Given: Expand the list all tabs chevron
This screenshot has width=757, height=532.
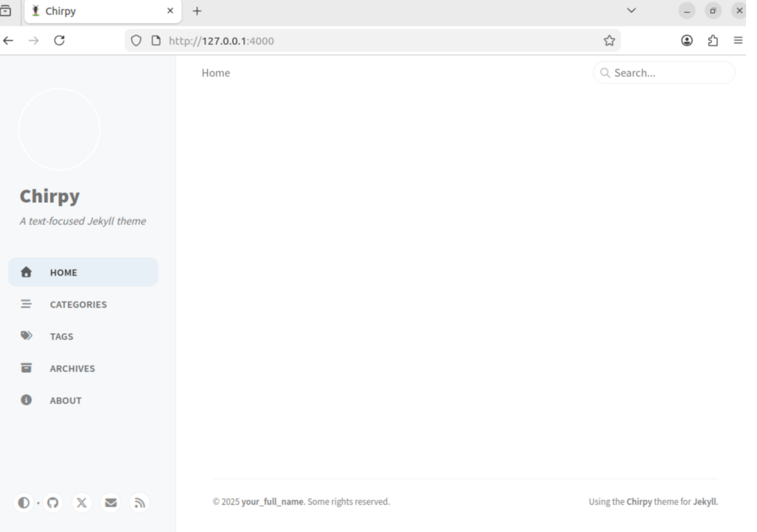Looking at the screenshot, I should [631, 10].
